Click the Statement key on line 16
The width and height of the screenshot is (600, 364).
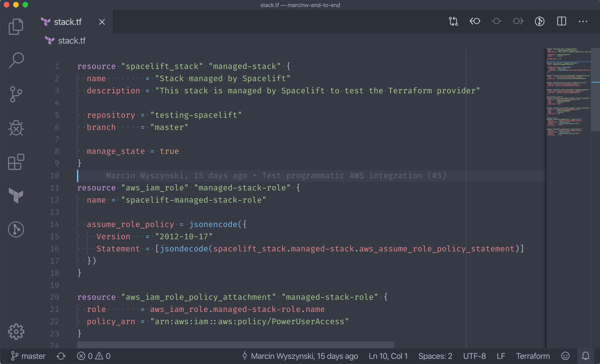click(x=118, y=249)
